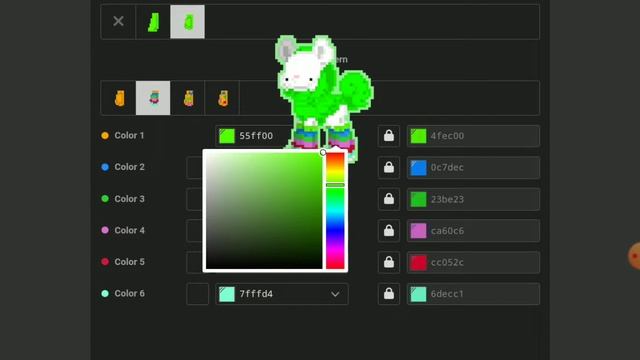Open the Color 6 dropdown chevron
Viewport: 640px width, 360px height.
click(335, 294)
